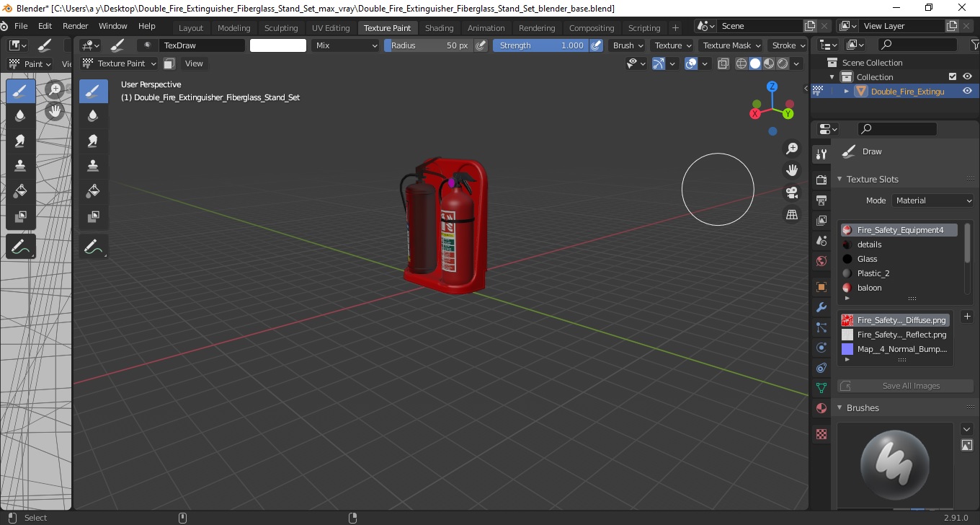Screen dimensions: 980x525
Task: Add a texture slot with plus button
Action: click(x=967, y=317)
